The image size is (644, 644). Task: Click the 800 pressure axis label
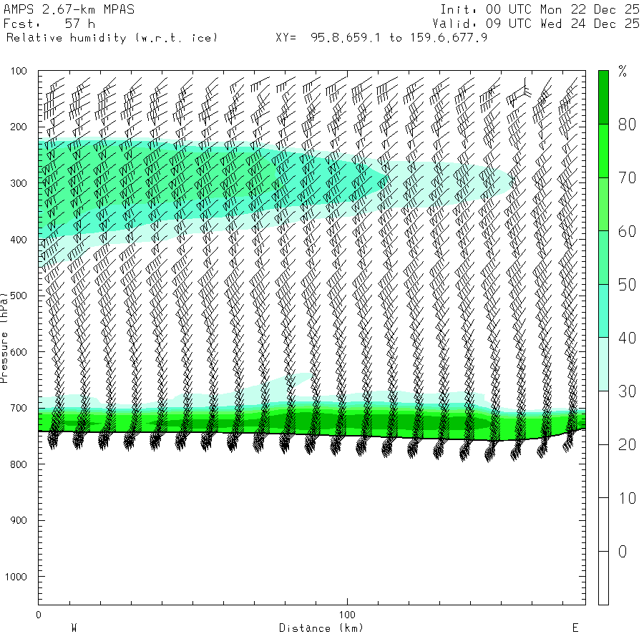pyautogui.click(x=19, y=464)
